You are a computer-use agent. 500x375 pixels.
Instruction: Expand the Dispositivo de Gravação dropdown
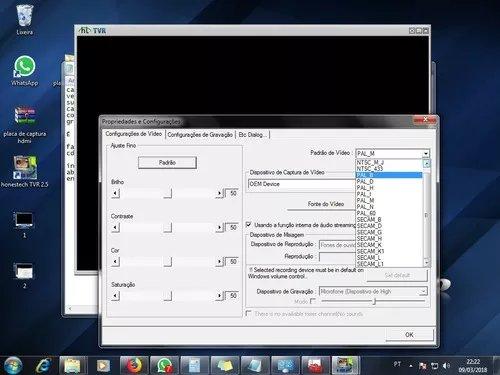pos(423,292)
